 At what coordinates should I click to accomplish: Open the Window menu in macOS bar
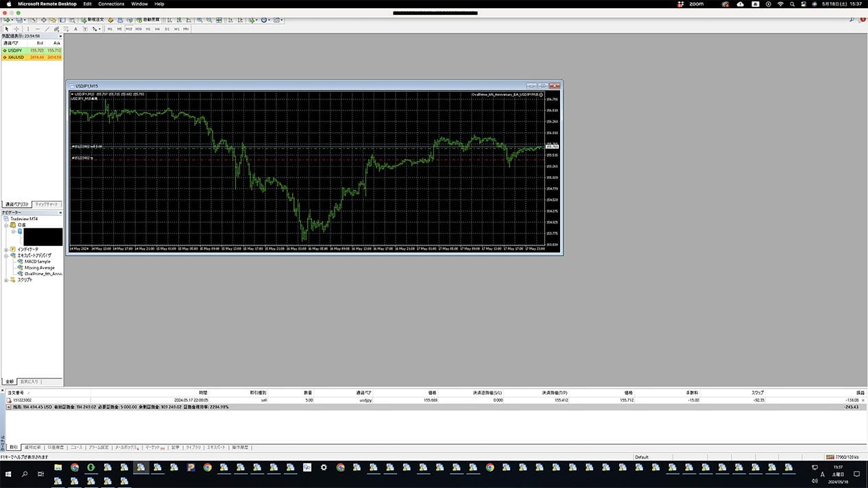point(139,4)
